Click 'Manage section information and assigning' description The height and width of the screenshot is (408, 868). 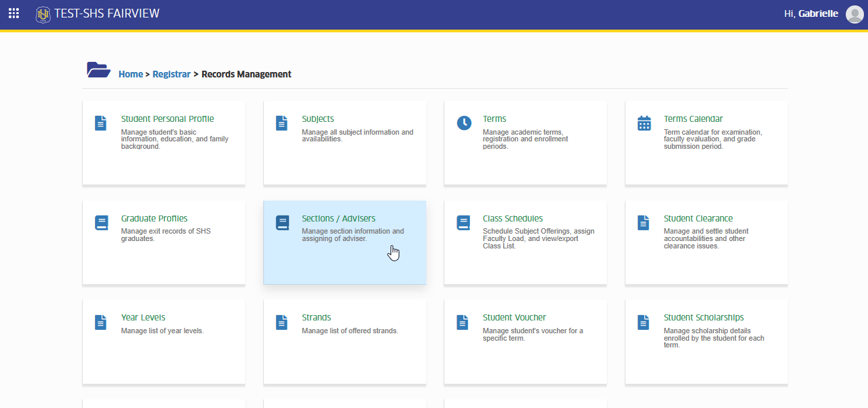click(x=353, y=235)
